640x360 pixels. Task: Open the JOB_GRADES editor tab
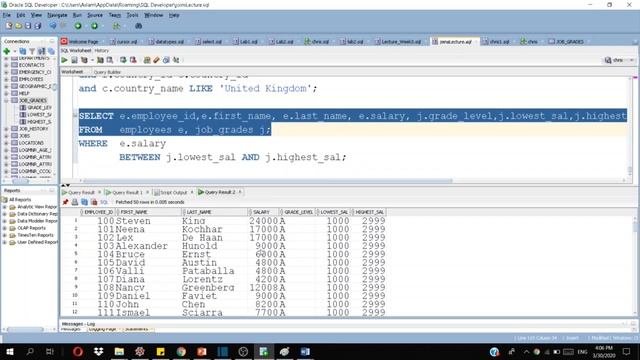point(566,42)
